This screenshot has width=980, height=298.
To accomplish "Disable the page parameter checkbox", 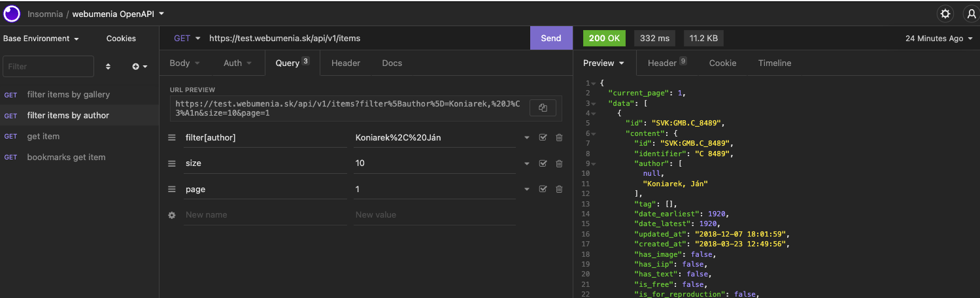I will point(543,190).
